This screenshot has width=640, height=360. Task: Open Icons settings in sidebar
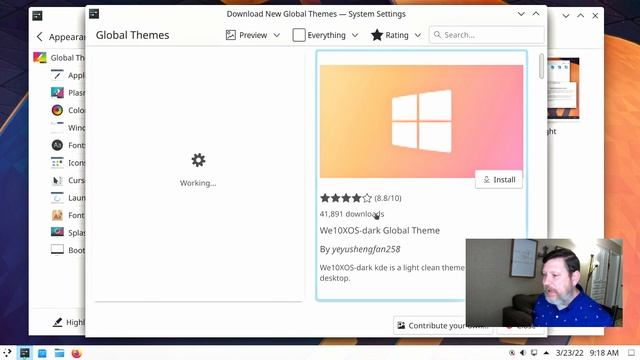[x=57, y=163]
